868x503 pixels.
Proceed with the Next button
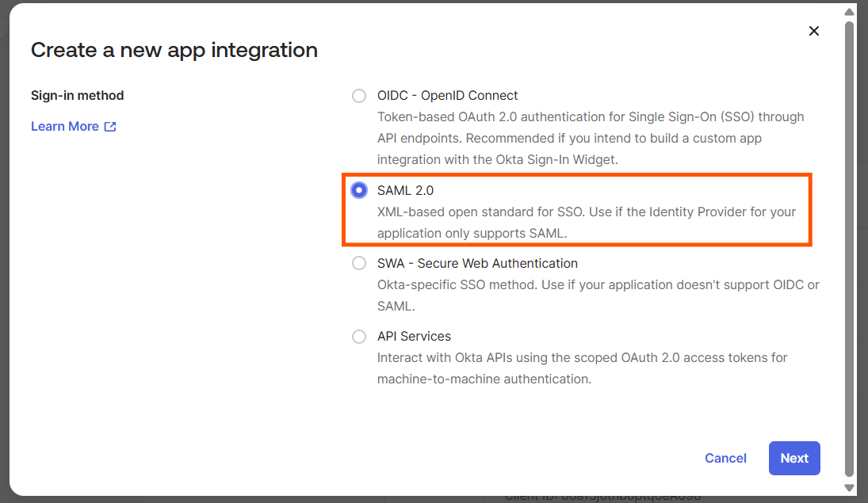pos(794,458)
